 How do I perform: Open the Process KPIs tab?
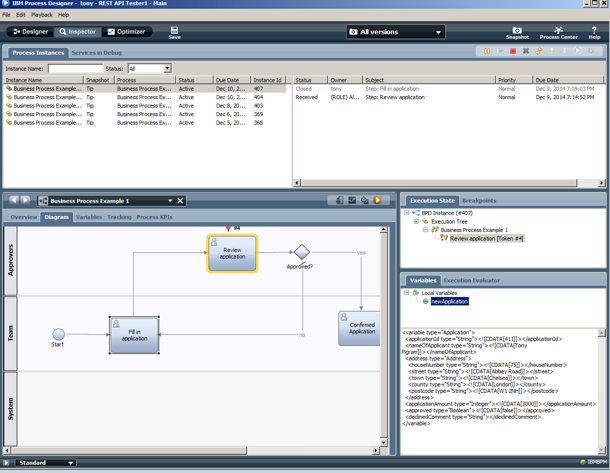click(x=154, y=217)
